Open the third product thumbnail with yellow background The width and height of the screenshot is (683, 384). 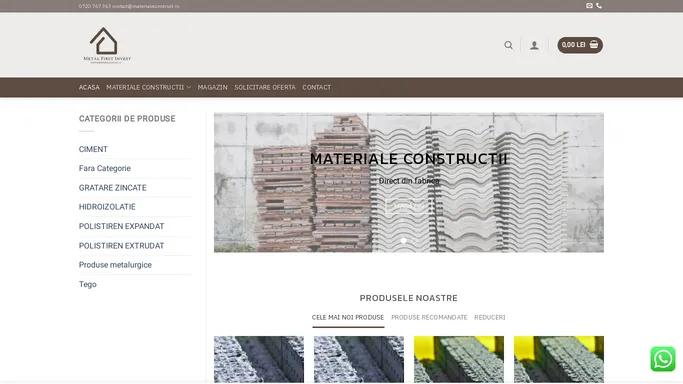459,359
